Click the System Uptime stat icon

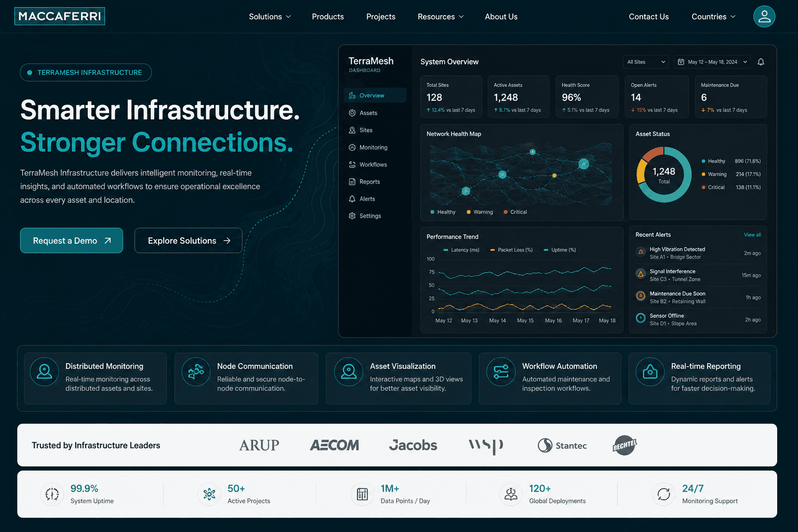pos(52,494)
